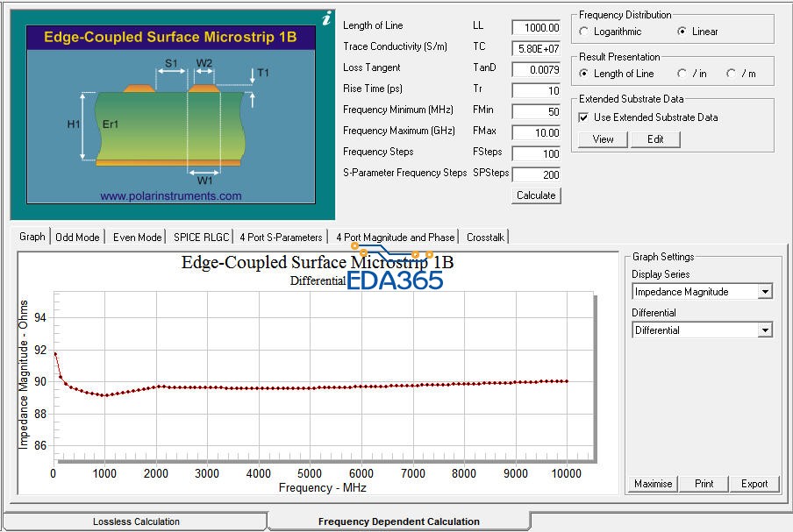The height and width of the screenshot is (532, 793).
Task: Maximise the impedance graph
Action: [653, 484]
